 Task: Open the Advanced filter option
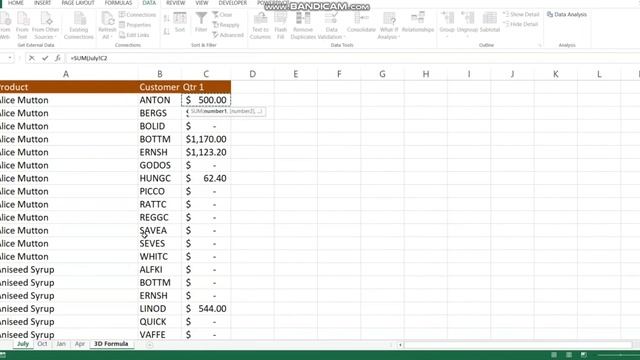point(228,35)
